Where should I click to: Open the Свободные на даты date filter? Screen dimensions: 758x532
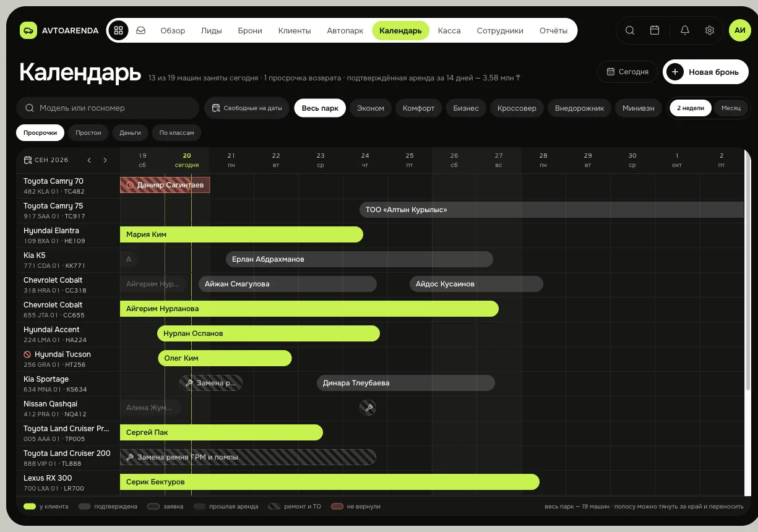(x=247, y=108)
